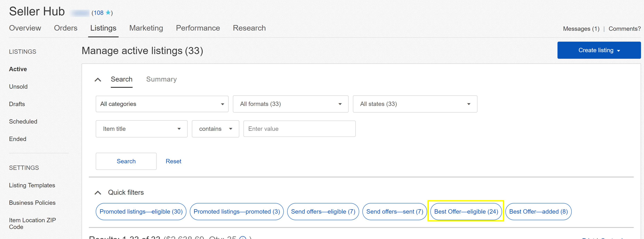Apply Best Offer—eligible (24) filter

click(x=466, y=212)
